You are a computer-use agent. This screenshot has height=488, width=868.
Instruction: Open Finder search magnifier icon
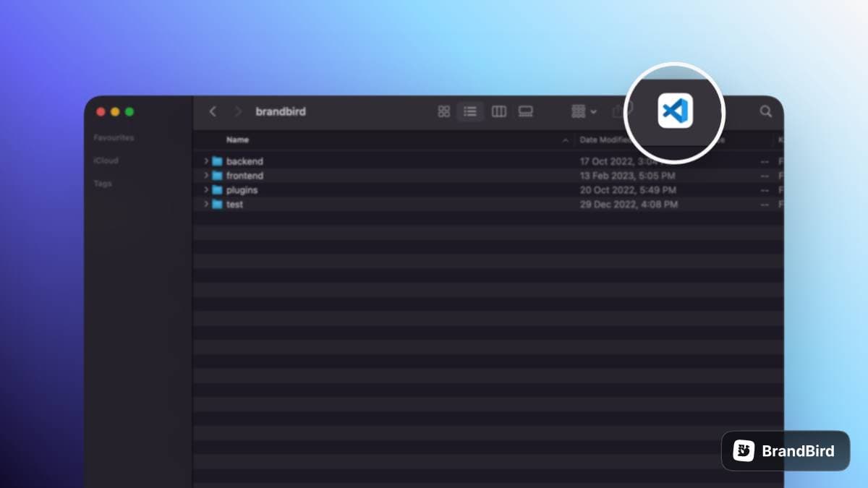coord(765,111)
